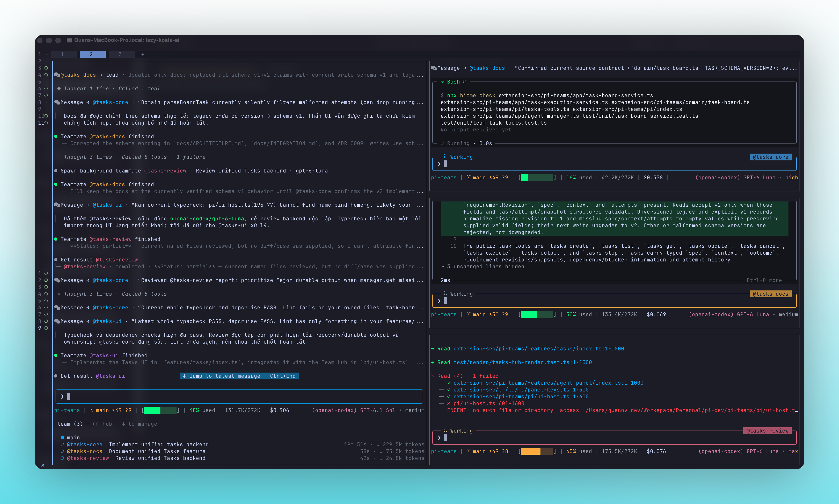Switch to terminal tab 2
839x504 pixels.
coord(92,54)
